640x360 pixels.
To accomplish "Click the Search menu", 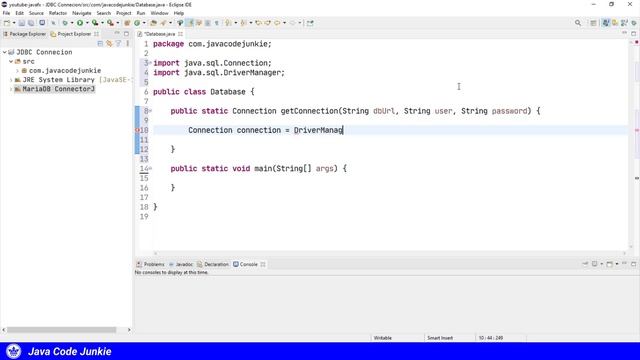I will (x=104, y=13).
